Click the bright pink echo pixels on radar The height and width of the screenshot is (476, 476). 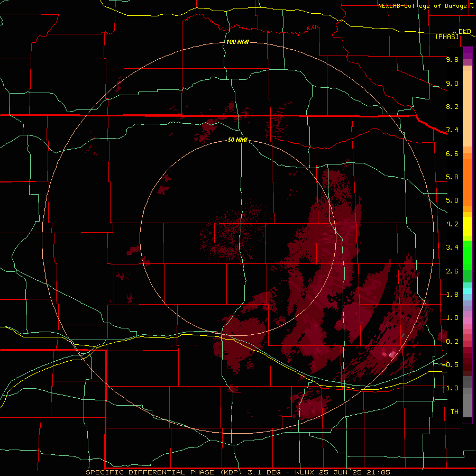390,354
